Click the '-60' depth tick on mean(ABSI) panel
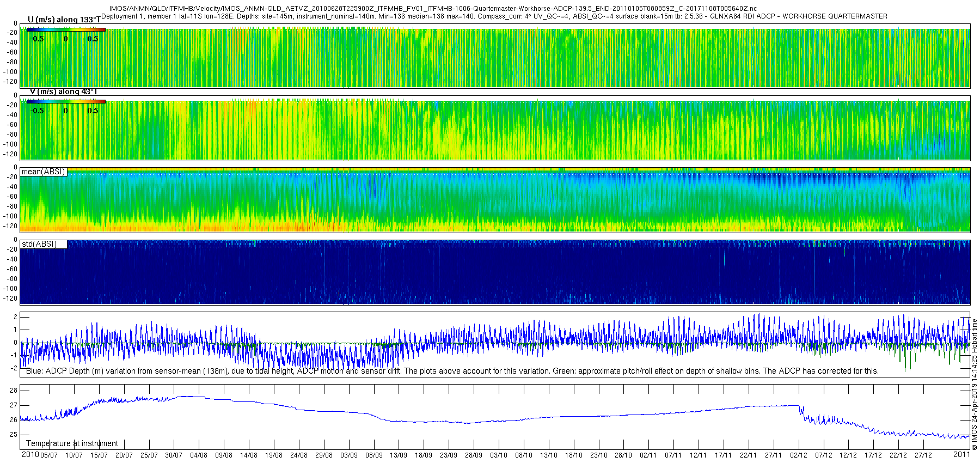This screenshot has width=980, height=463. [12, 197]
